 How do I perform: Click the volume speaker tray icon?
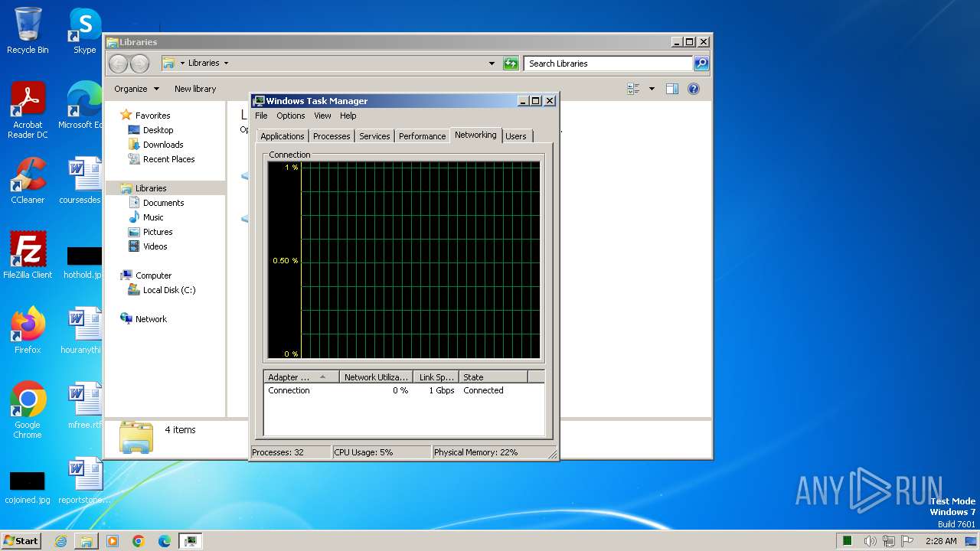click(x=871, y=541)
